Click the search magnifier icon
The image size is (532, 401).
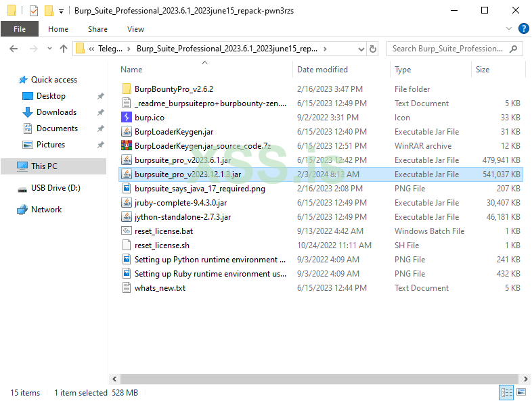pyautogui.click(x=513, y=49)
